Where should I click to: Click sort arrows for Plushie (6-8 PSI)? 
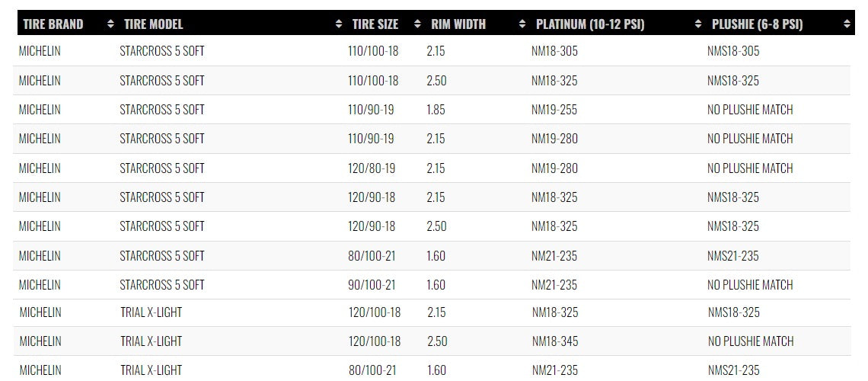pos(847,24)
